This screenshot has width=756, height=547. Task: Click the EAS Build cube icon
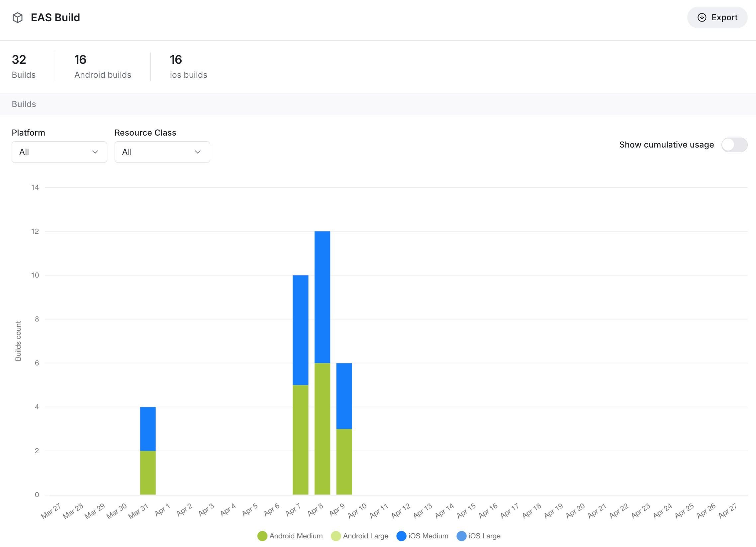pos(17,17)
